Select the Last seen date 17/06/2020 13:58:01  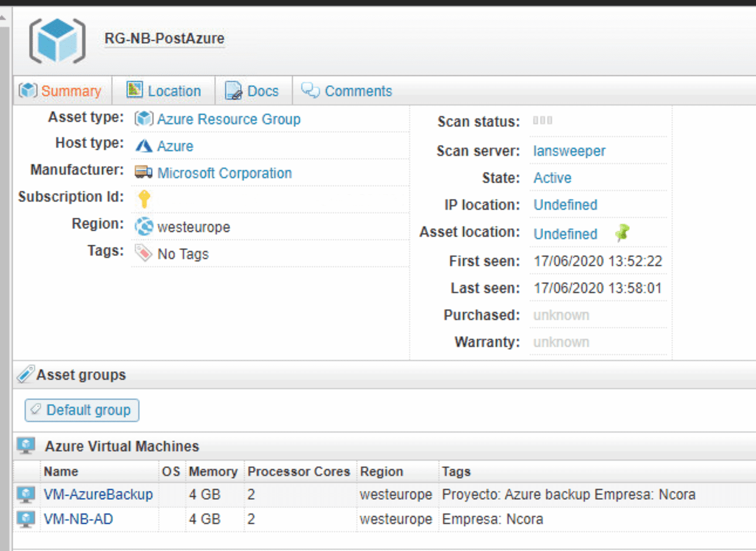[598, 288]
